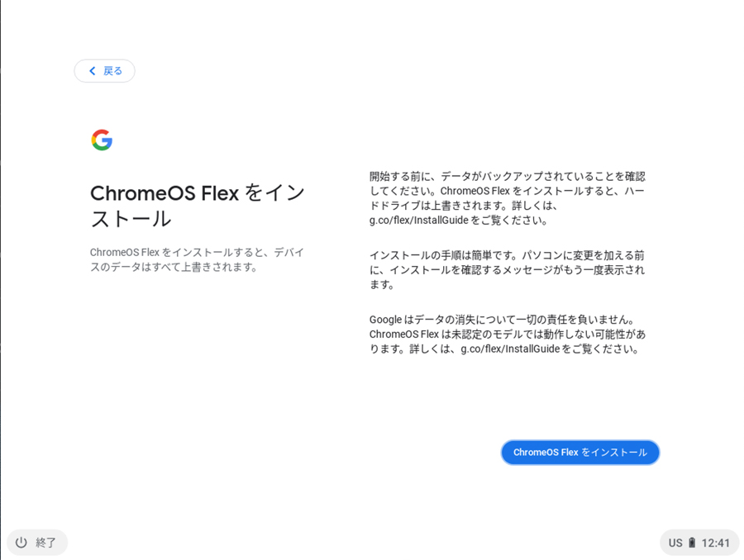Click the 12:41 clock in status tray
The width and height of the screenshot is (744, 560).
coord(716,543)
